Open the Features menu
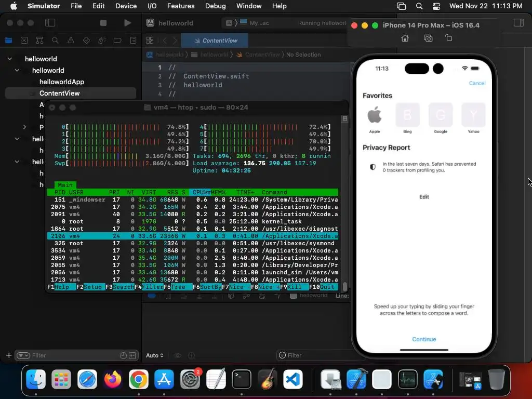The height and width of the screenshot is (399, 532). [x=181, y=6]
